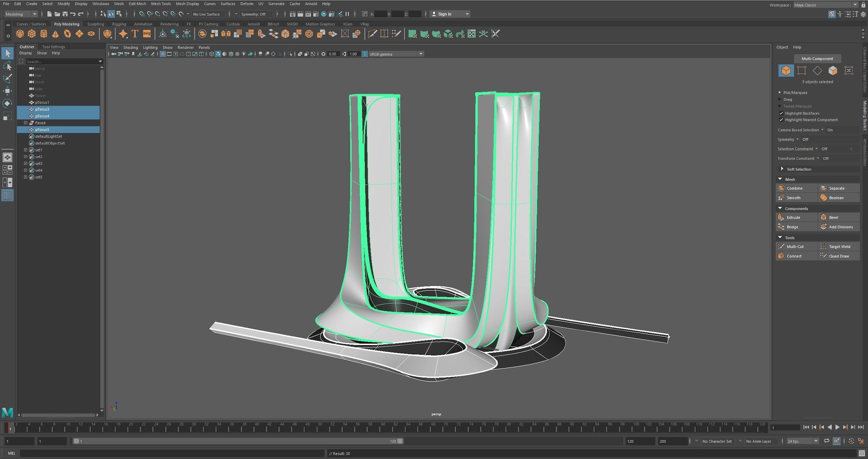
Task: Open the Modeling menu set dropdown
Action: (x=21, y=14)
